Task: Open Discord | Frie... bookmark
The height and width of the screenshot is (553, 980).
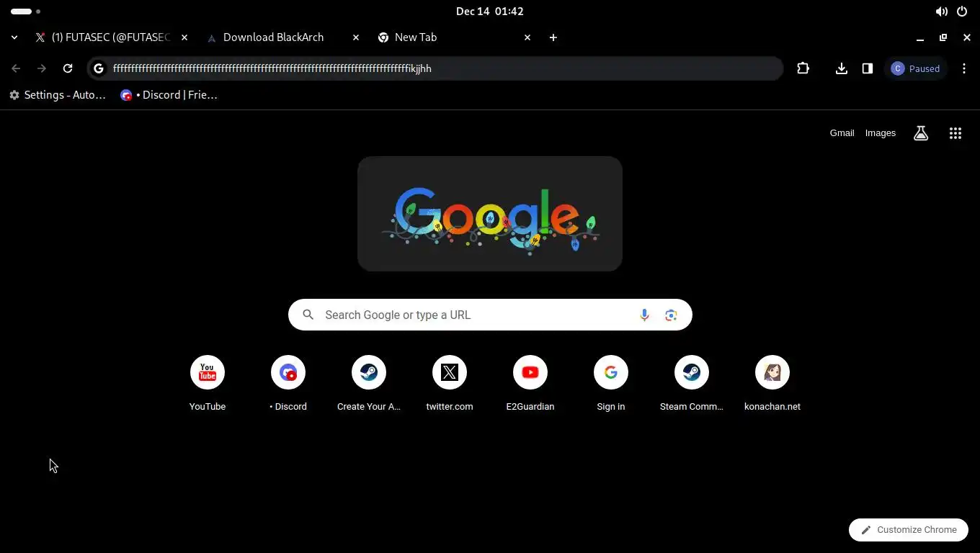Action: (169, 95)
